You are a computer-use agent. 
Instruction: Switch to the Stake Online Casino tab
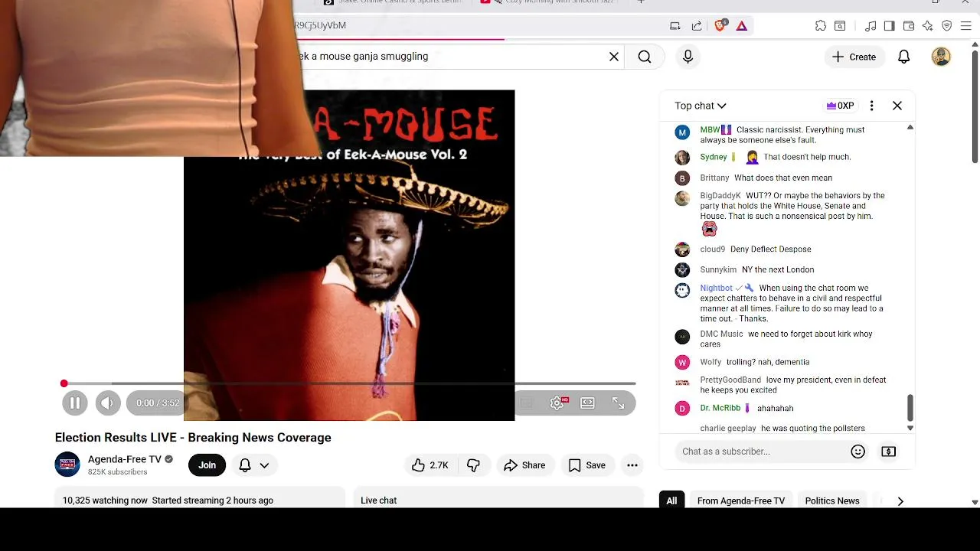click(x=393, y=2)
